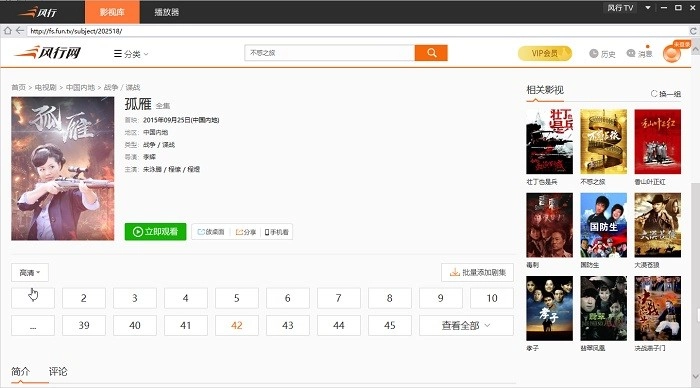Select episode 41

pos(186,325)
